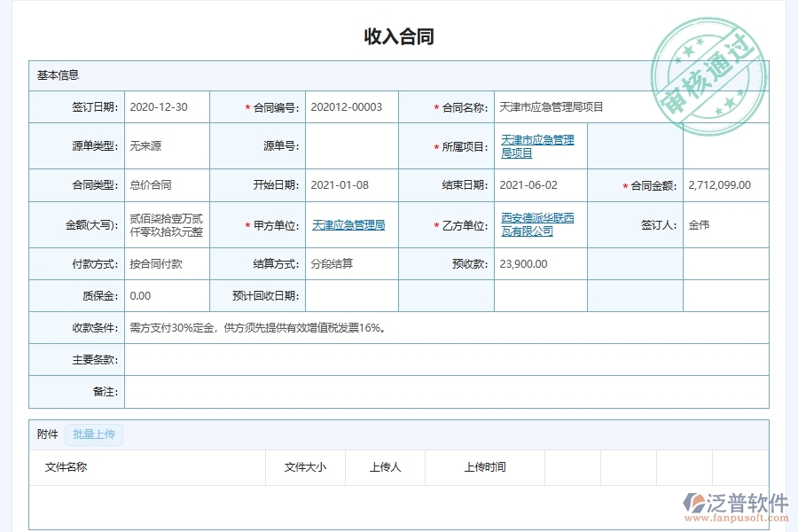Select the 附件 attachments section label
Screen dimensions: 798x532
(47, 434)
